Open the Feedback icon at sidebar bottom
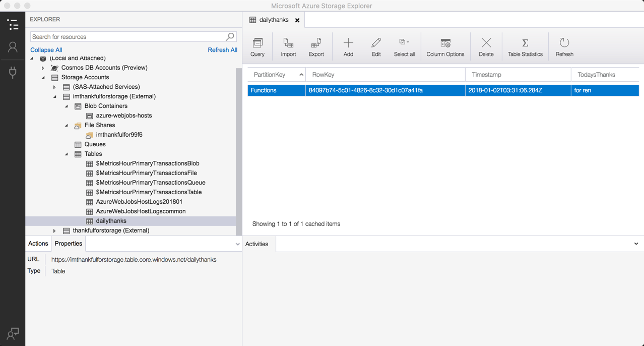644x346 pixels. (13, 333)
